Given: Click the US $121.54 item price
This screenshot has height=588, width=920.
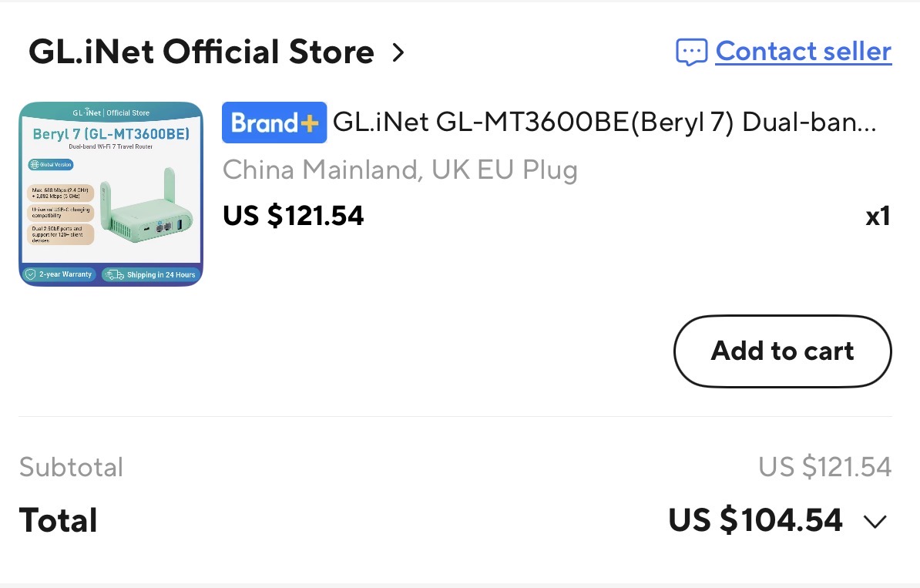Looking at the screenshot, I should (294, 216).
